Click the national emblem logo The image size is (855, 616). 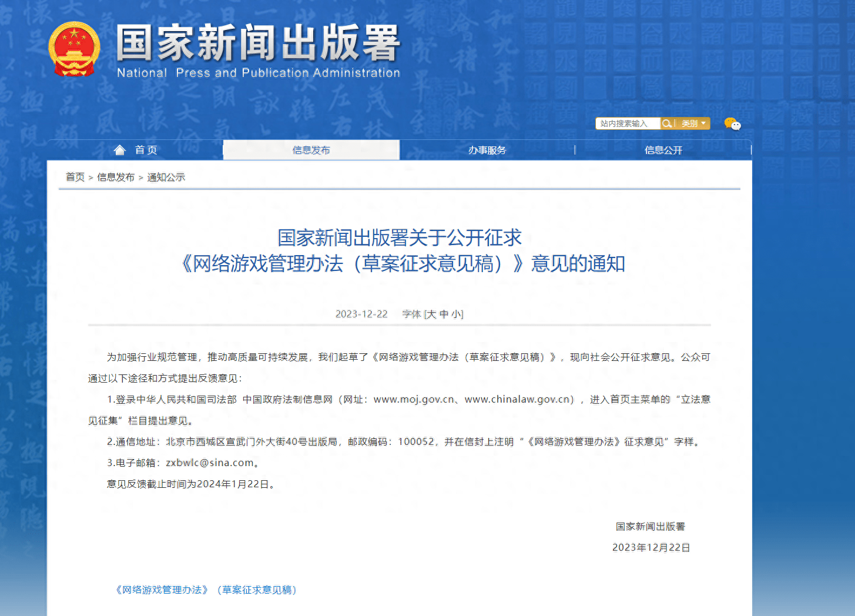pos(74,49)
